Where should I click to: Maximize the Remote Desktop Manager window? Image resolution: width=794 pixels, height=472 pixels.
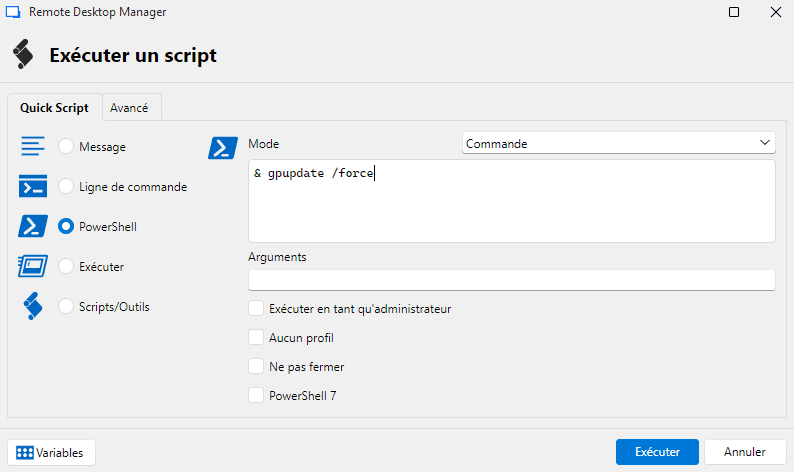pos(734,12)
